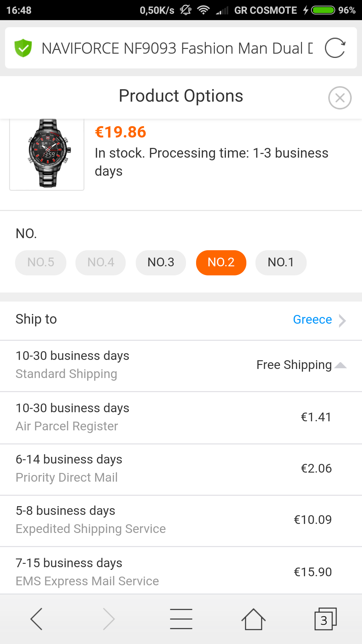Go to the browser home page
The image size is (362, 644).
tap(253, 619)
